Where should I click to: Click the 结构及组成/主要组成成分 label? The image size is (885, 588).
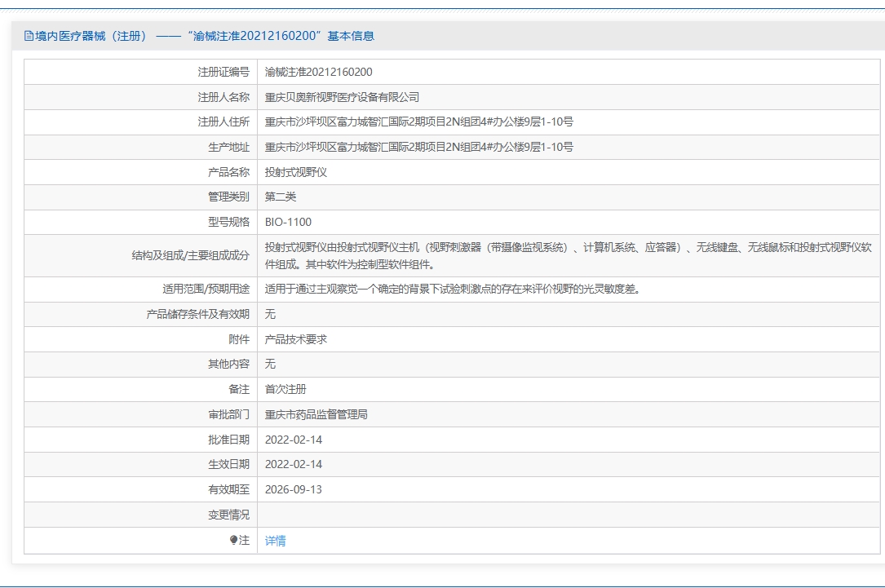(x=190, y=255)
